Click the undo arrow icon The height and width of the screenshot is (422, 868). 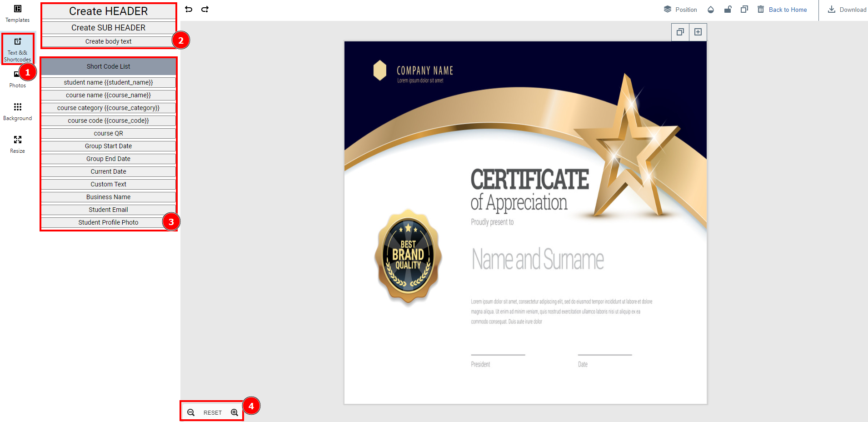pyautogui.click(x=189, y=10)
